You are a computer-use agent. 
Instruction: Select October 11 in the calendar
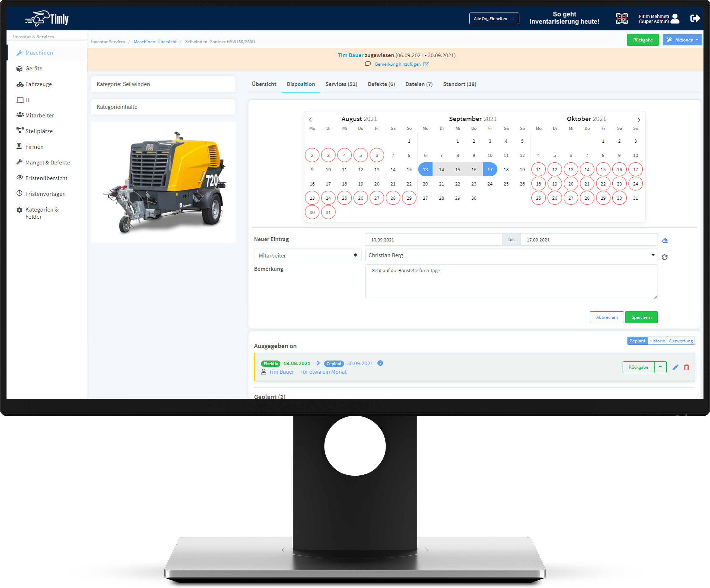pos(539,170)
